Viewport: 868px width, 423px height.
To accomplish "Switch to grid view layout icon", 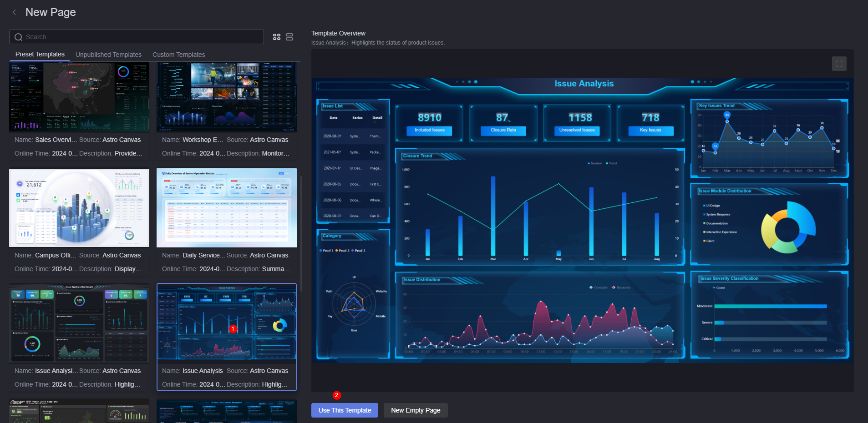I will click(277, 37).
